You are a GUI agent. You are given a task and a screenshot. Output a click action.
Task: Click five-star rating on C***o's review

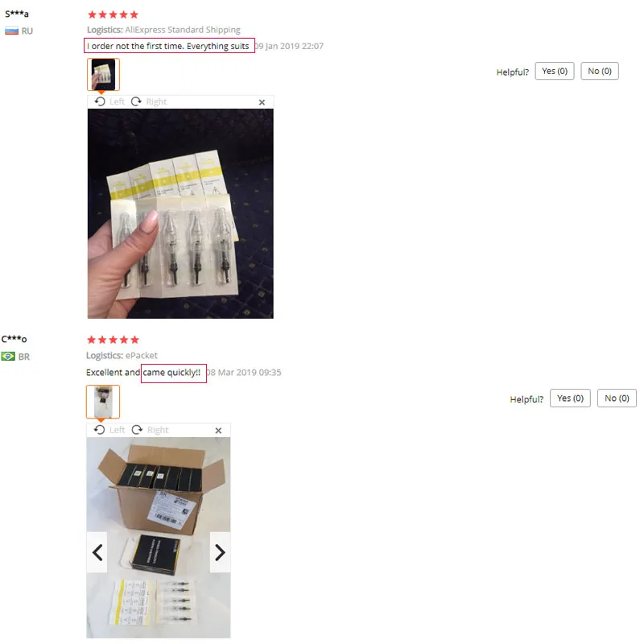(113, 340)
